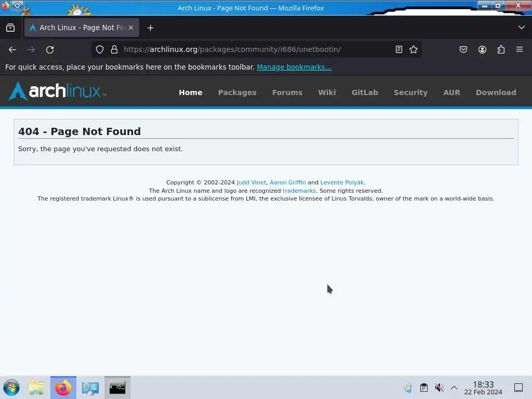Click the Manage bookmarks link
Screen dimensions: 532x399
click(294, 67)
